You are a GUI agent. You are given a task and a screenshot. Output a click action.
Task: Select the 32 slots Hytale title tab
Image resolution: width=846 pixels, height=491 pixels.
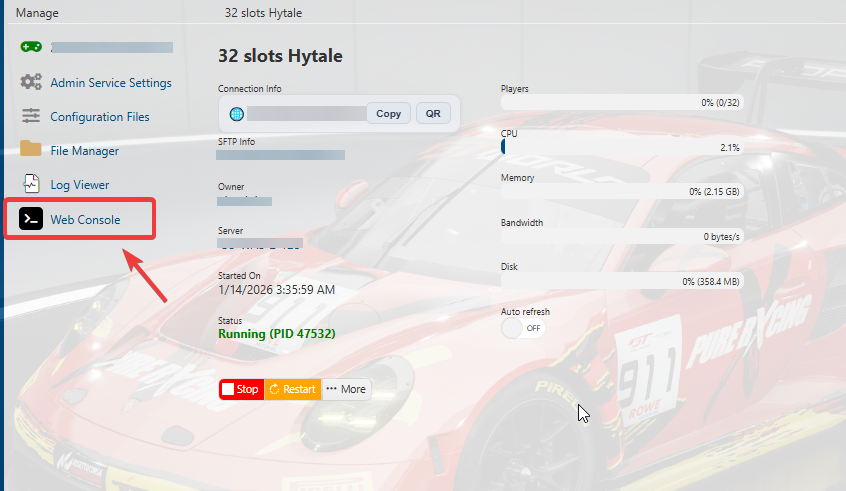[264, 13]
